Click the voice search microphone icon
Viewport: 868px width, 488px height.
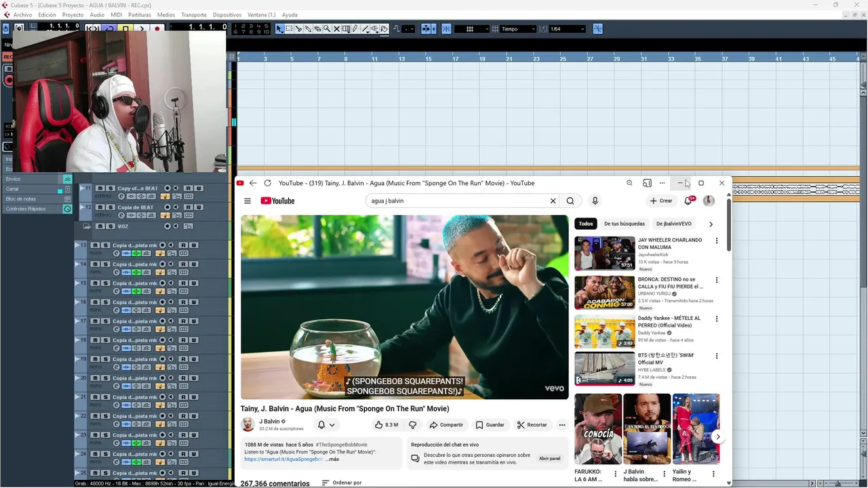click(x=595, y=201)
